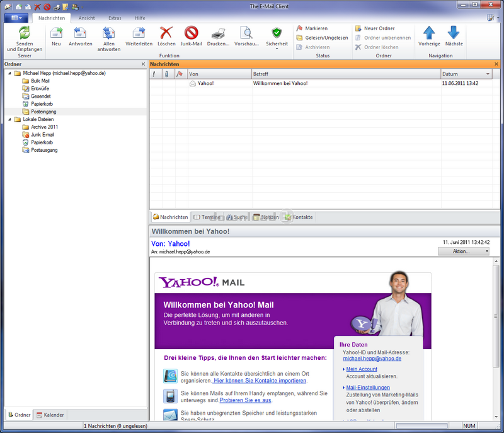Toggle the Gelesen/Ungelesen read status

click(322, 38)
